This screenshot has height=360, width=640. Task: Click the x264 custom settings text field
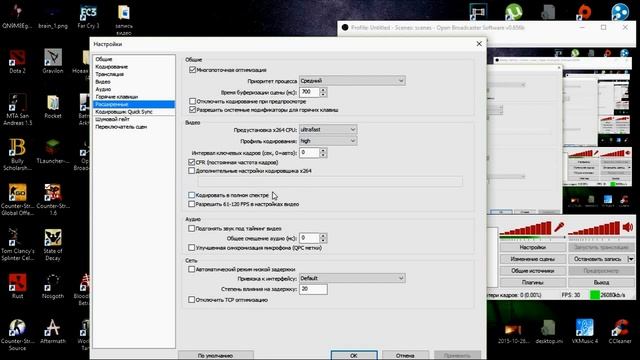coord(330,181)
